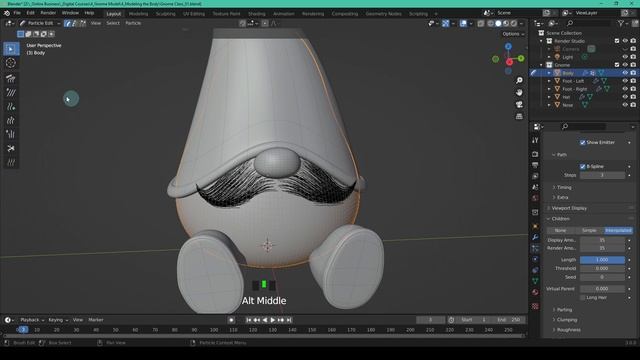
Task: Select the Weight hair tool
Action: point(11,162)
